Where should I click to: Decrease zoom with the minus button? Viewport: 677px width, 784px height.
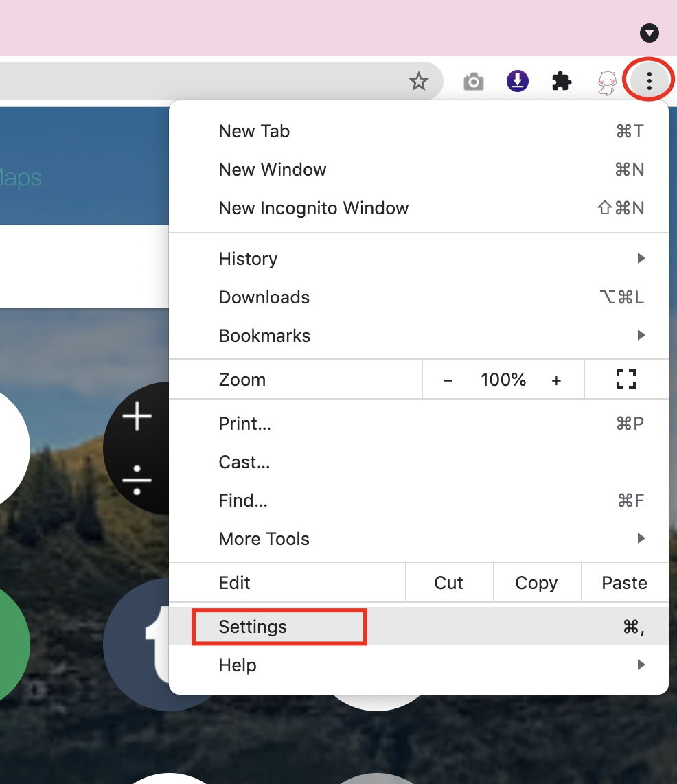(x=448, y=380)
